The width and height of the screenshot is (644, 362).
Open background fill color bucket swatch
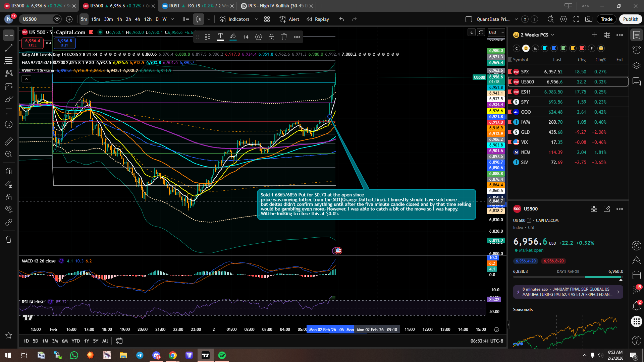click(233, 37)
